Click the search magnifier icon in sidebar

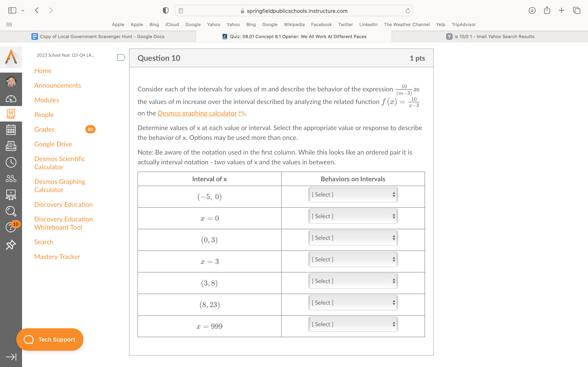coord(11,211)
